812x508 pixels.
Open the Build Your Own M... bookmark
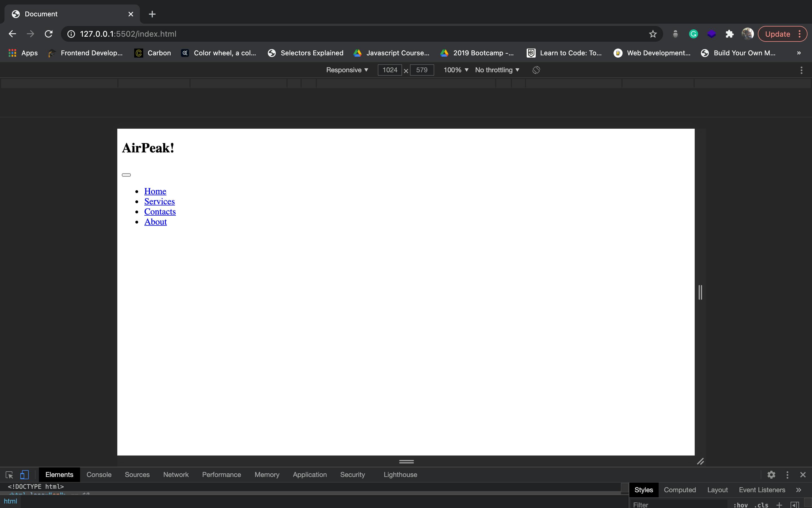point(738,53)
